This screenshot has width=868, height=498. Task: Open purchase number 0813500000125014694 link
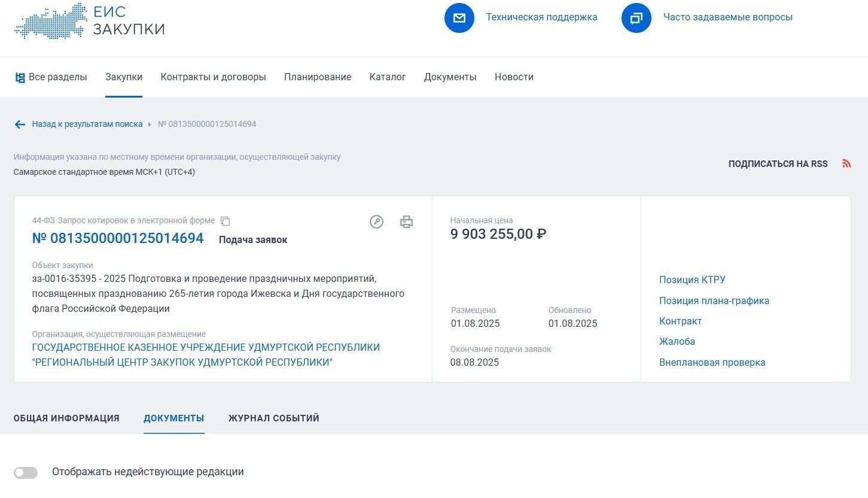point(118,238)
